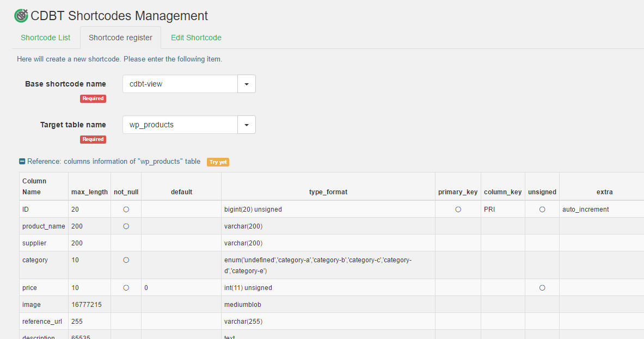Image resolution: width=644 pixels, height=339 pixels.
Task: Click the primary_key circle for ID row
Action: (458, 209)
